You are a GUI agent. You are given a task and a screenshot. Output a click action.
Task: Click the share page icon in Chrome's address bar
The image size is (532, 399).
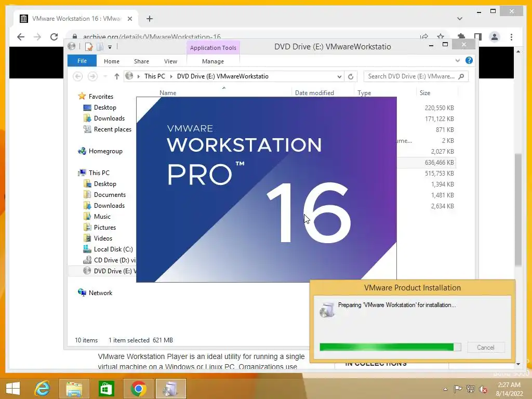tap(424, 36)
